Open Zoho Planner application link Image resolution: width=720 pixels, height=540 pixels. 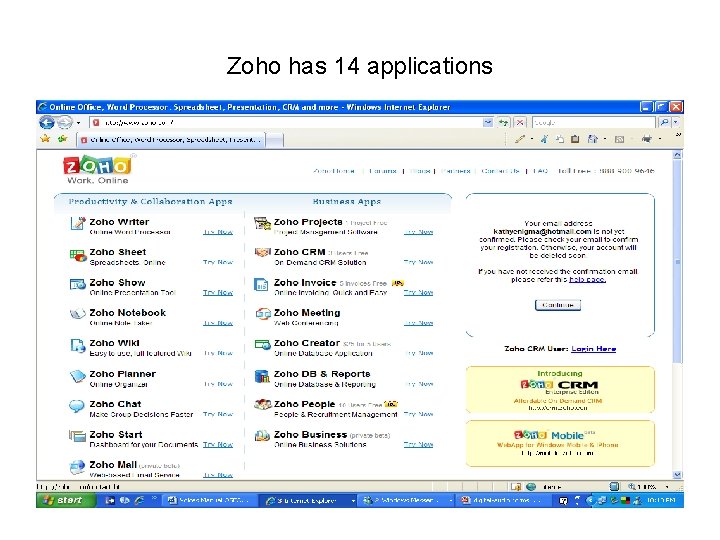point(123,374)
